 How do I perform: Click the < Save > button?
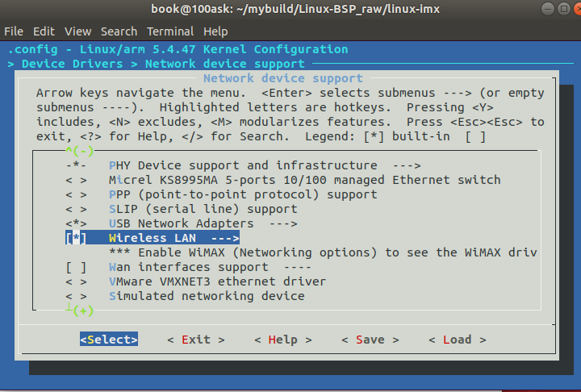coord(370,340)
